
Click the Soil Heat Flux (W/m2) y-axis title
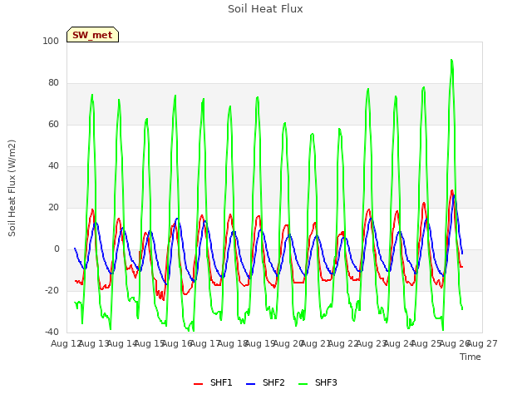point(12,188)
